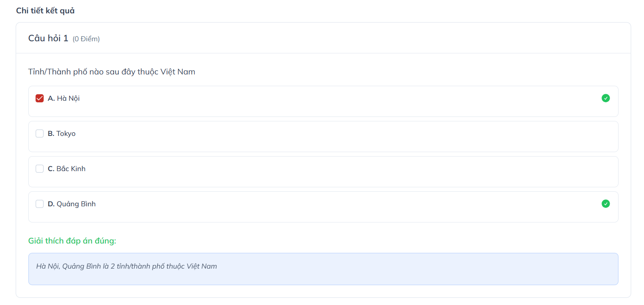Screen dimensions: 644x305
Task: Click "Hà Nội" in the blue explanation box
Action: 47,266
